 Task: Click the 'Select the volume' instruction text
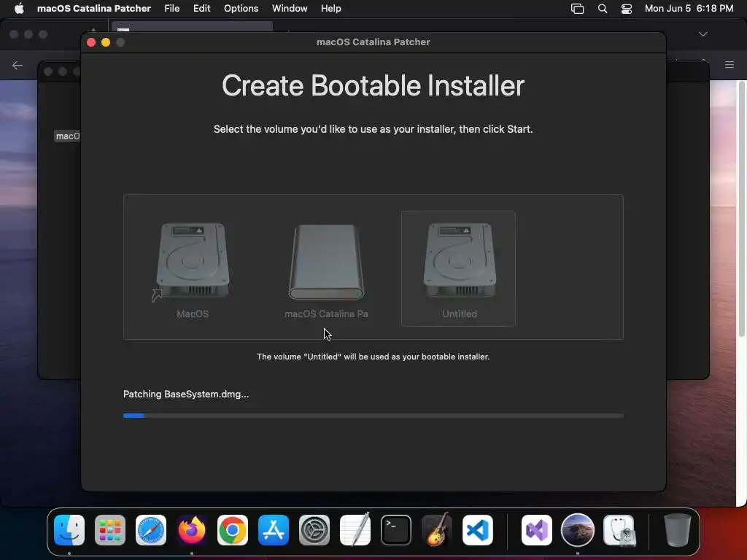click(373, 129)
